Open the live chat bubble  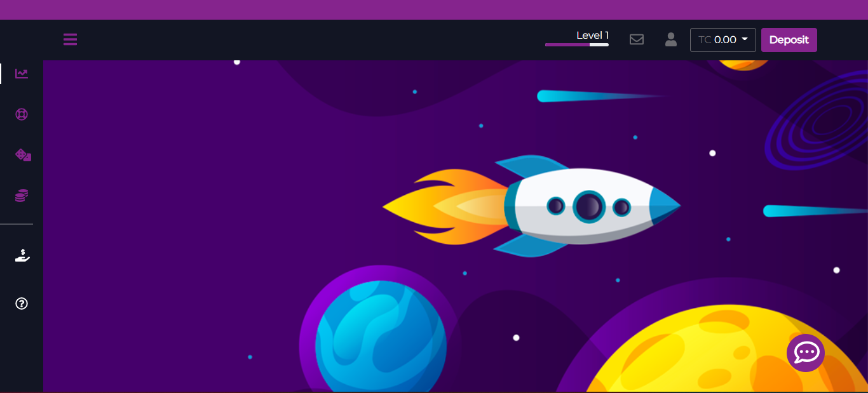(806, 352)
